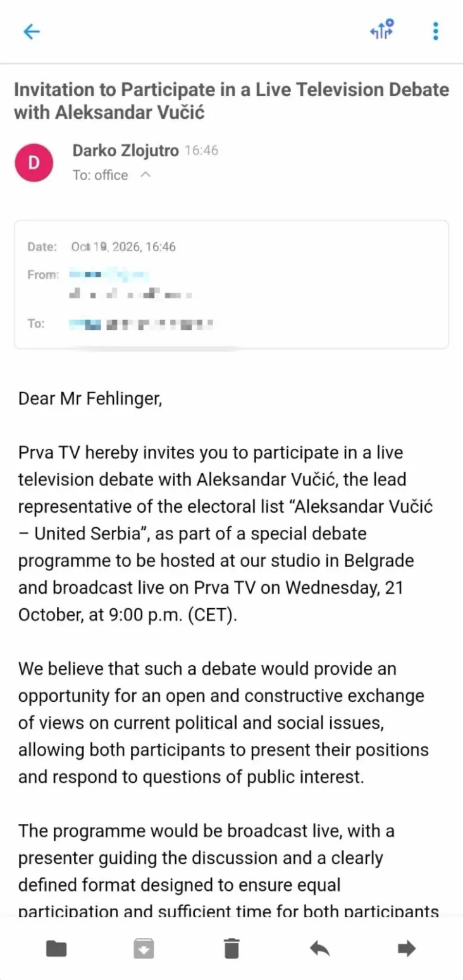Reply using the curved arrow icon
The width and height of the screenshot is (463, 980).
319,948
